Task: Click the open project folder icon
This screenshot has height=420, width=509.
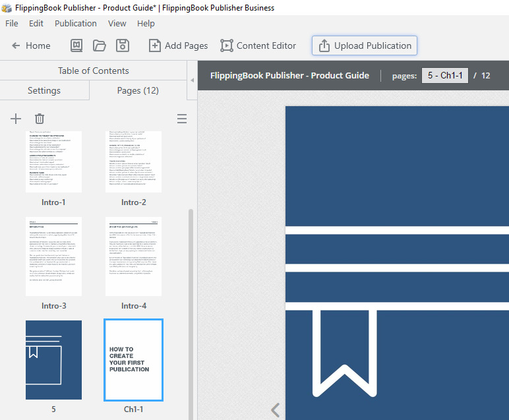Action: coord(100,45)
